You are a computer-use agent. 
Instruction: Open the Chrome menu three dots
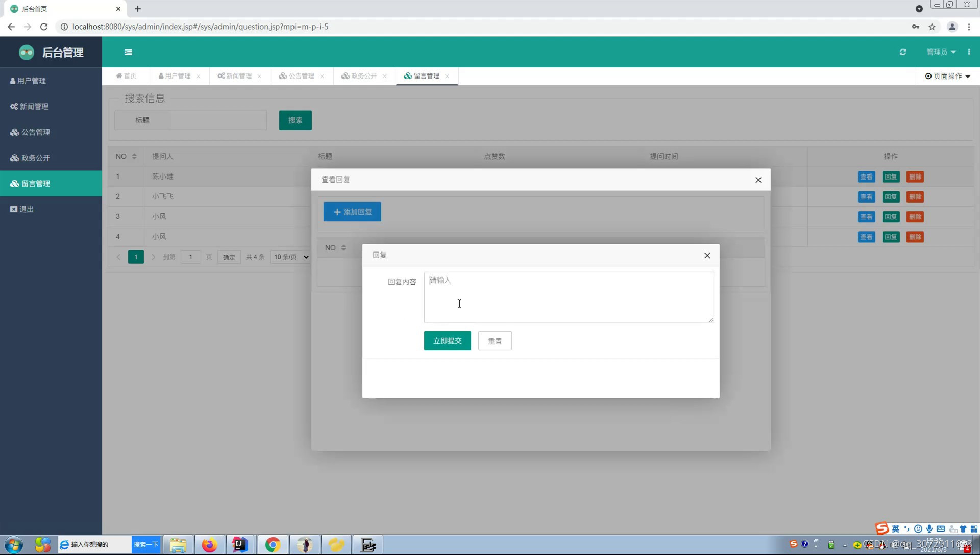[969, 27]
